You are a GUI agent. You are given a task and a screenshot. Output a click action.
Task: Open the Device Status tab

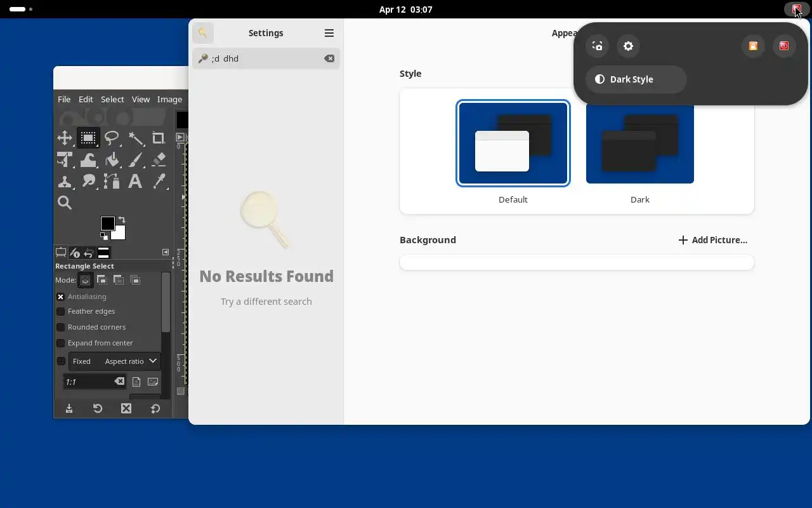pyautogui.click(x=75, y=253)
